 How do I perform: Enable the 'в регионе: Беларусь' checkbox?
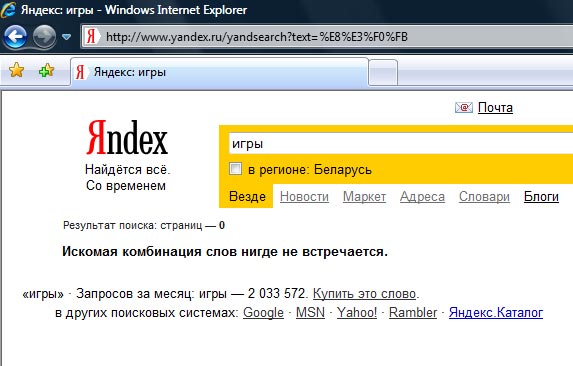[x=235, y=169]
